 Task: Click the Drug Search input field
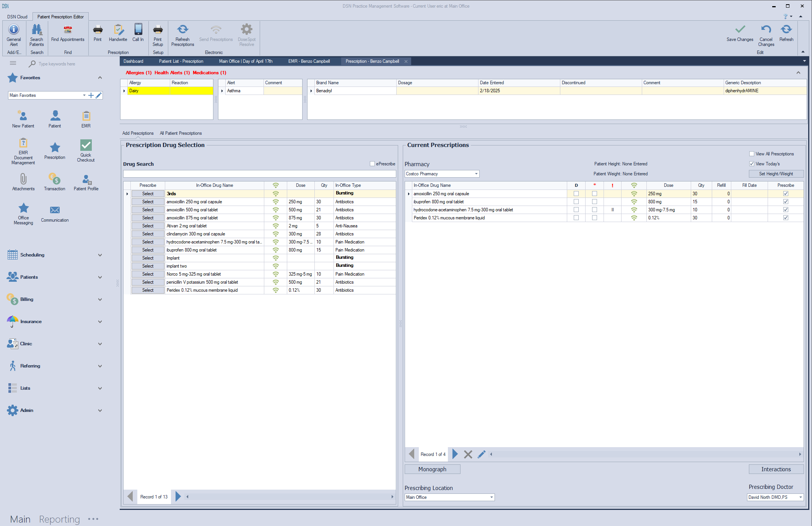[259, 174]
